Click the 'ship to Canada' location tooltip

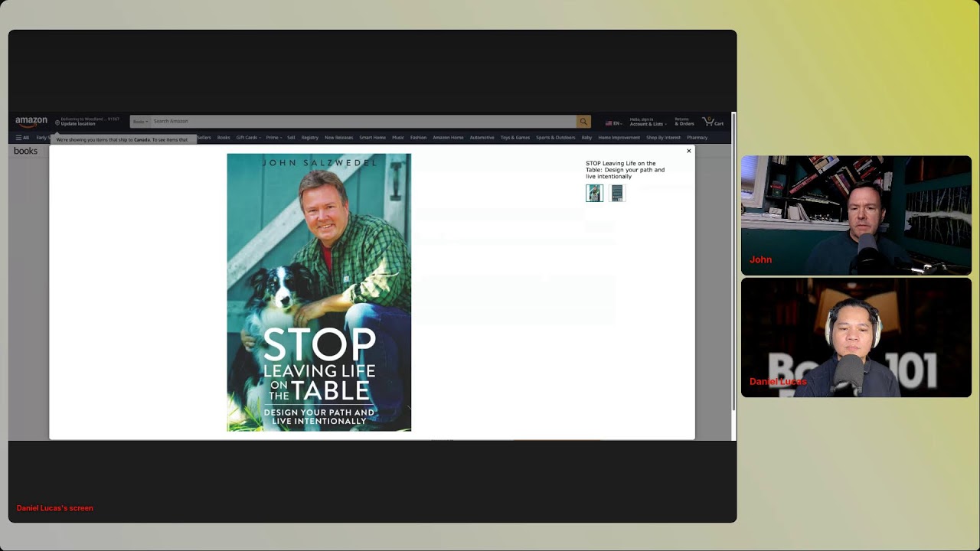[122, 140]
